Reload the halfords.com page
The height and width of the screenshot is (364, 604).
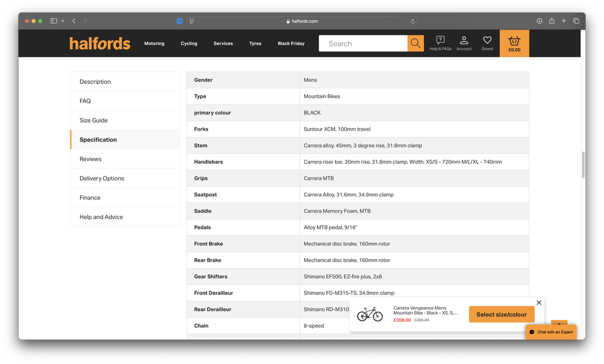click(x=412, y=21)
